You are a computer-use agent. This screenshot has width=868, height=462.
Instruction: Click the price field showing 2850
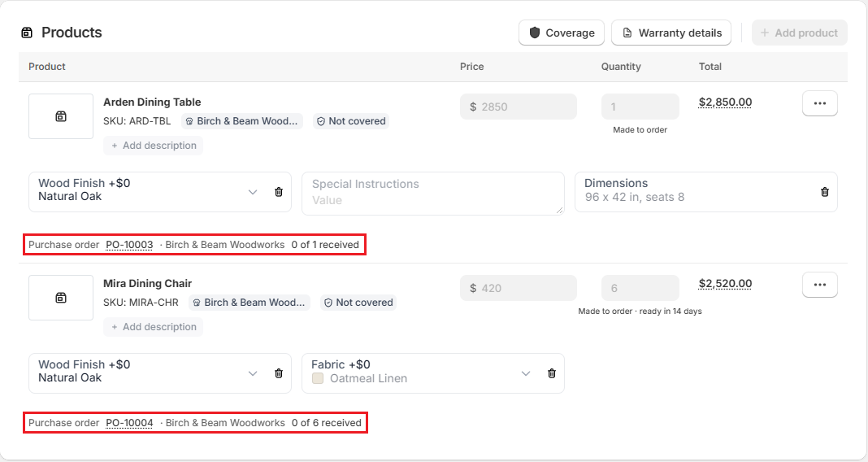[x=519, y=107]
